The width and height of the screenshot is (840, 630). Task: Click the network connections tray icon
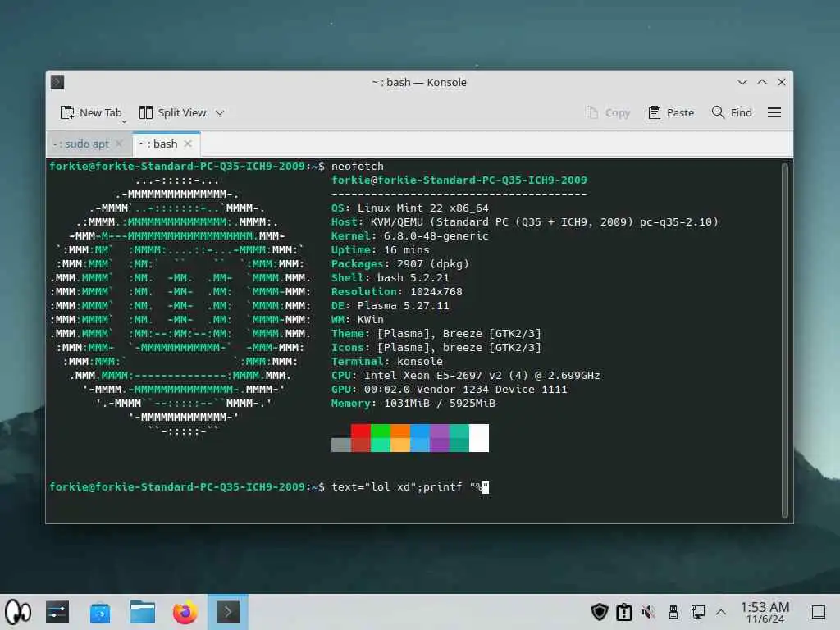(x=697, y=612)
